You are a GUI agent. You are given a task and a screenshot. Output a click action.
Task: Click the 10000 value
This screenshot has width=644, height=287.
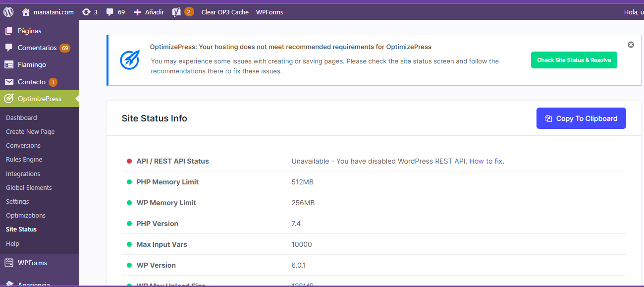[x=302, y=244]
